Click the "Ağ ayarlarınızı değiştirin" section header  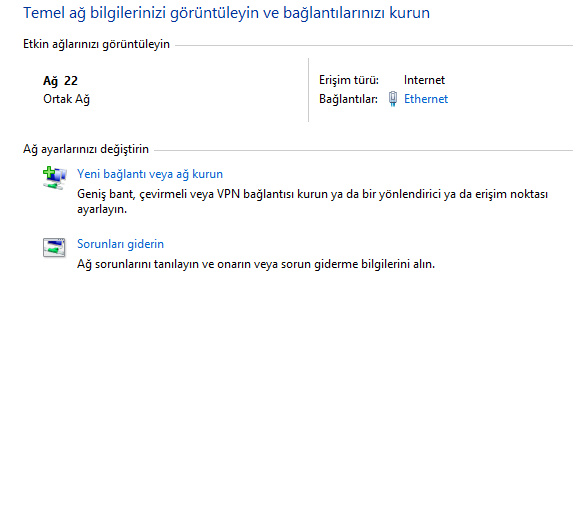click(x=86, y=149)
